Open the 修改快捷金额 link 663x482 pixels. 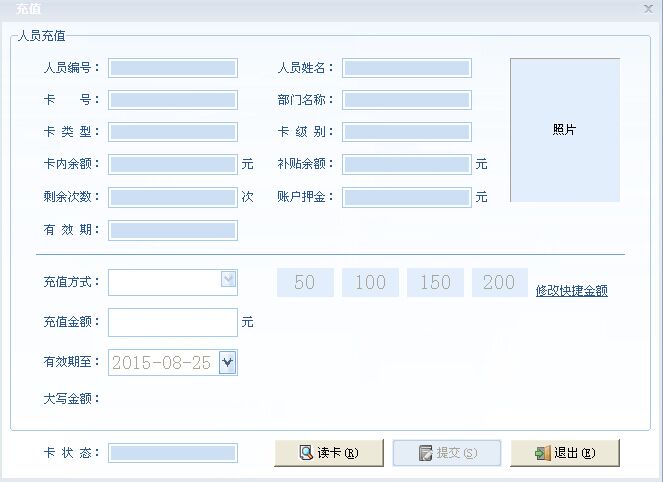571,291
